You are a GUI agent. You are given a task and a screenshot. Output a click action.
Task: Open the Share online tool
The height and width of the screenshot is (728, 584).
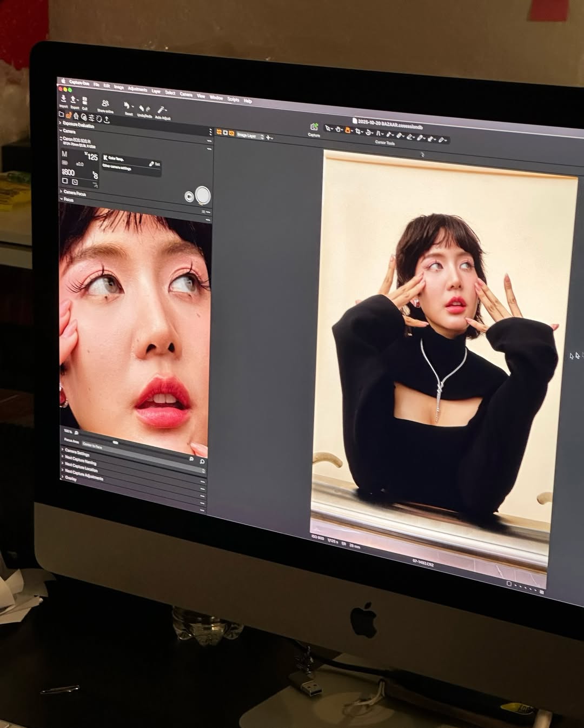tap(105, 104)
